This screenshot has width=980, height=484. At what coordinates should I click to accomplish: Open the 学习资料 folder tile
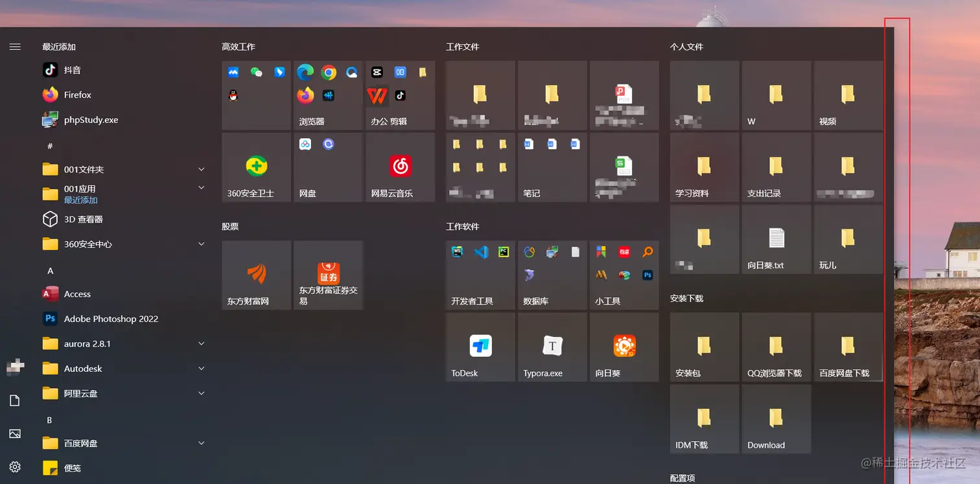705,168
